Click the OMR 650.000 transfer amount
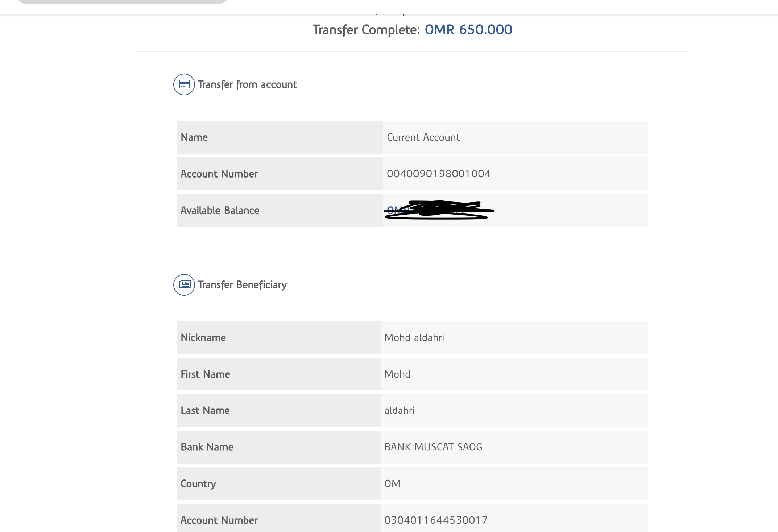The width and height of the screenshot is (778, 532). tap(468, 30)
